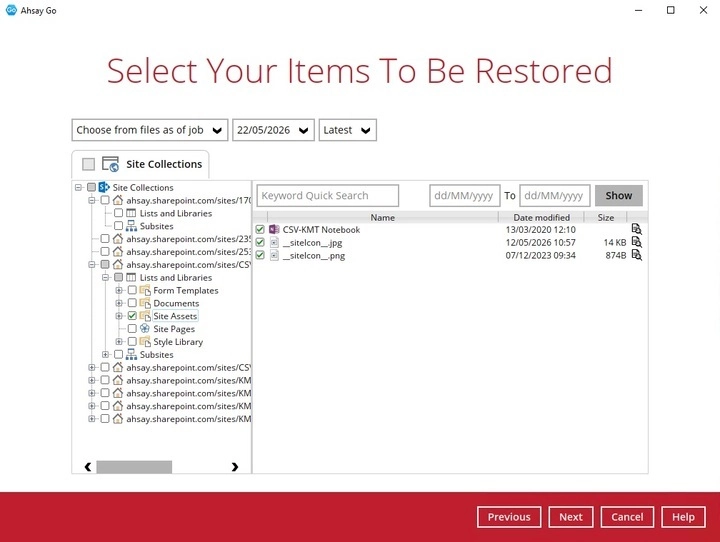This screenshot has width=720, height=542.
Task: Open the 22/05/2026 date dropdown
Action: point(273,130)
